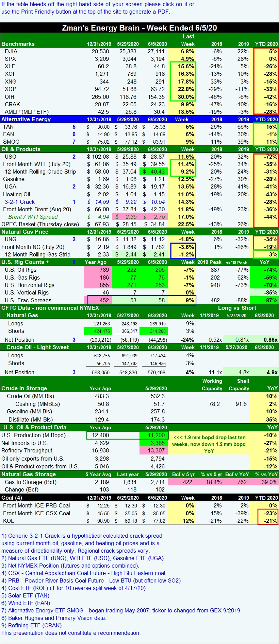This screenshot has width=279, height=644.
Task: Click Oil & Product exports from U.S. label
Action: [40, 466]
